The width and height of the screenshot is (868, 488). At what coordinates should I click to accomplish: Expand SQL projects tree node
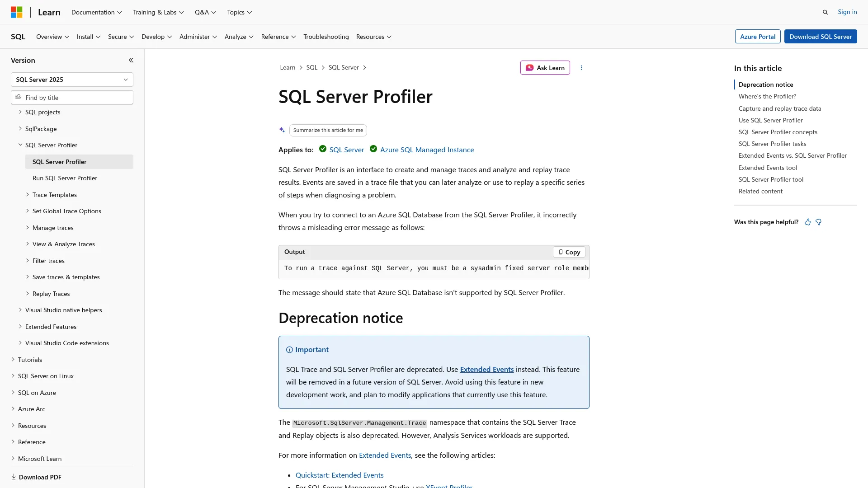(x=20, y=112)
